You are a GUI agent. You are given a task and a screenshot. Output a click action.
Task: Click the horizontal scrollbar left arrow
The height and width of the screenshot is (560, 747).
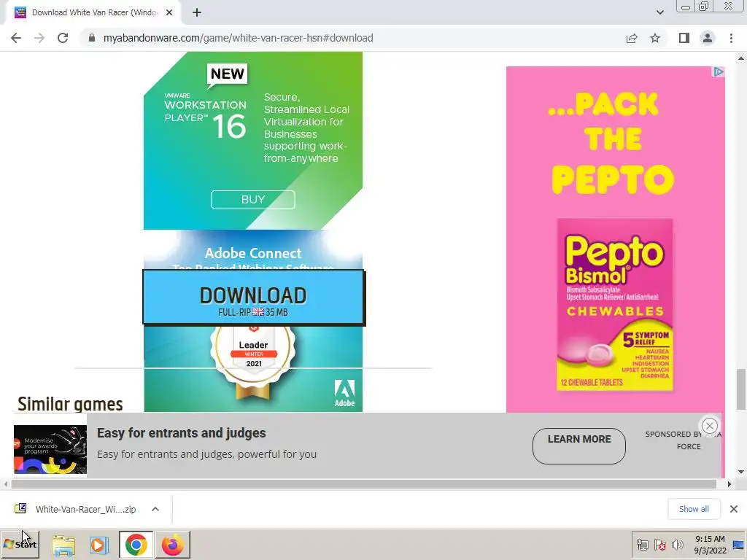coord(6,484)
